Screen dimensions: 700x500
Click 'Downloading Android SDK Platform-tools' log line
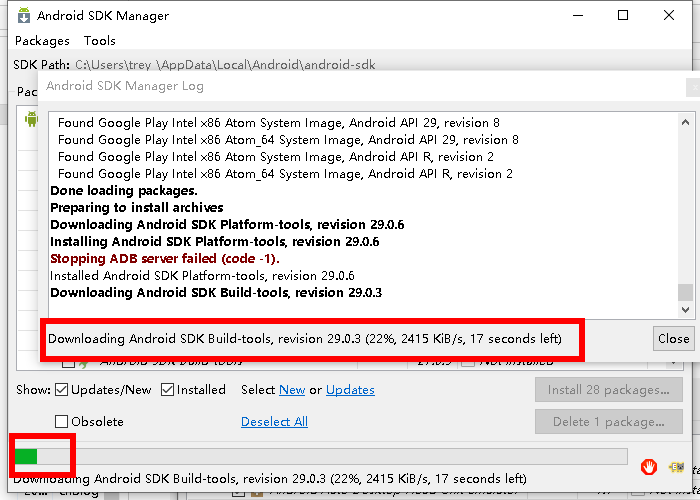(227, 225)
